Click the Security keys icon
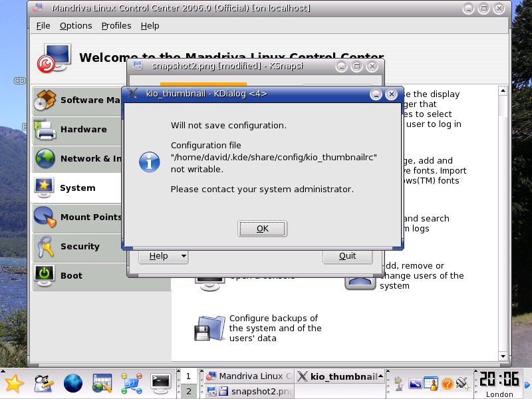The width and height of the screenshot is (532, 399). 45,246
